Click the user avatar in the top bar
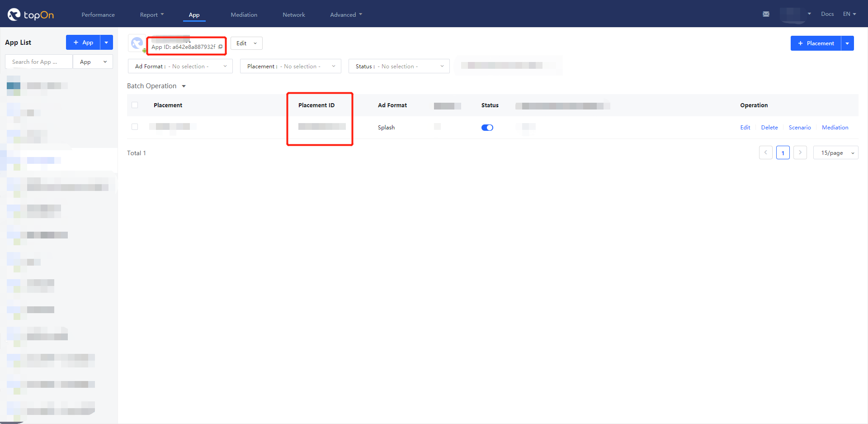 [794, 14]
